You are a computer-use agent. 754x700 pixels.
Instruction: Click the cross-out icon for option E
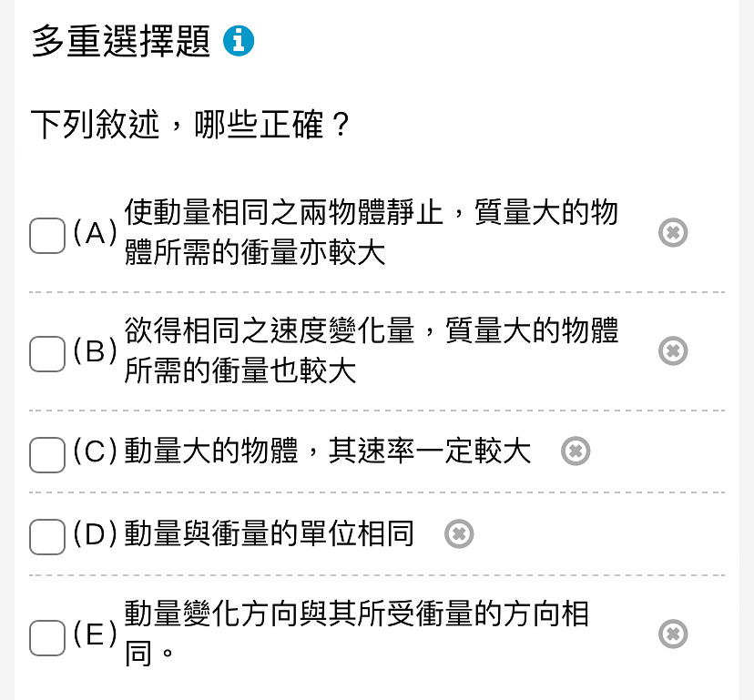(673, 634)
